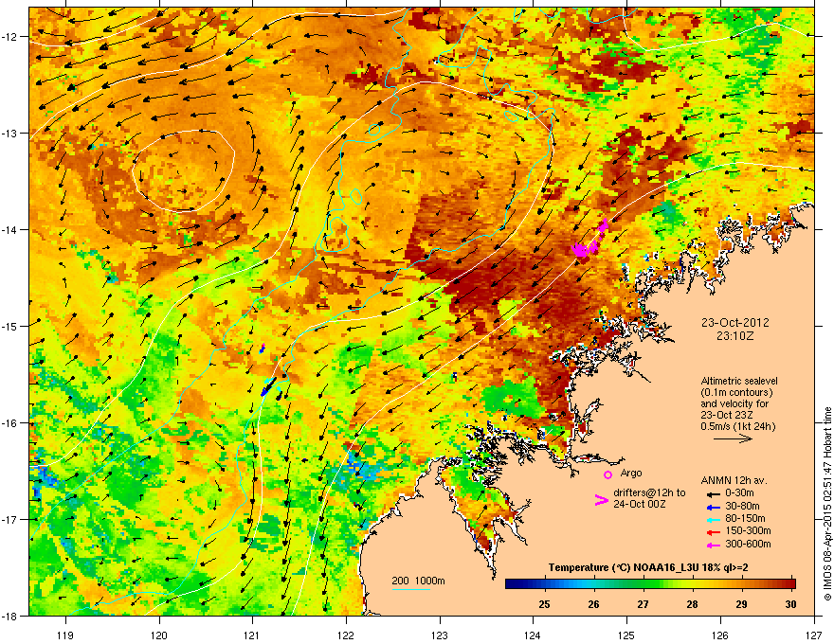
Task: Click the Argo magenta circle legend icon
Action: click(x=607, y=474)
